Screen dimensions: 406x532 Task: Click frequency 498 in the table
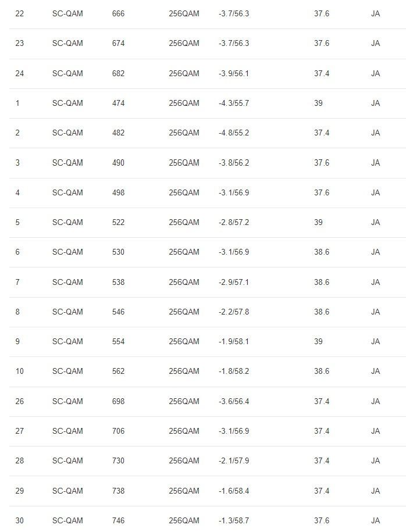(x=118, y=192)
